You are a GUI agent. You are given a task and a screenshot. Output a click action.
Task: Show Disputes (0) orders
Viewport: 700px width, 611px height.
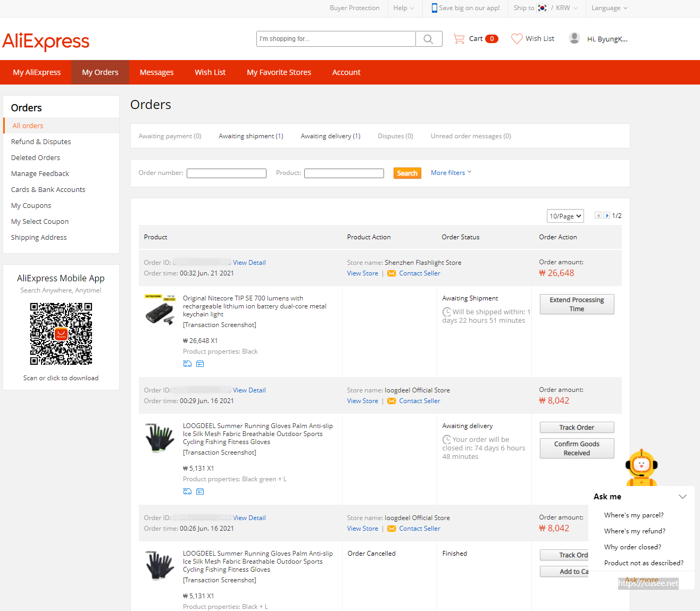(395, 136)
